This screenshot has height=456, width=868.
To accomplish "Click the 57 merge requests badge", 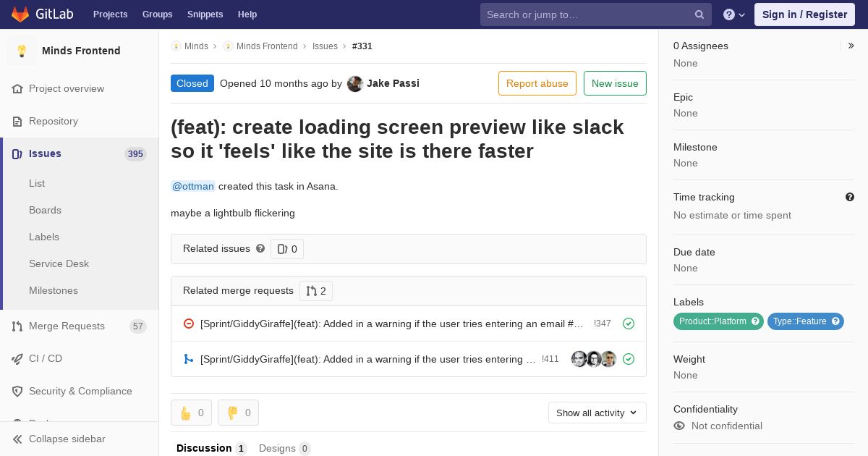I will (138, 326).
